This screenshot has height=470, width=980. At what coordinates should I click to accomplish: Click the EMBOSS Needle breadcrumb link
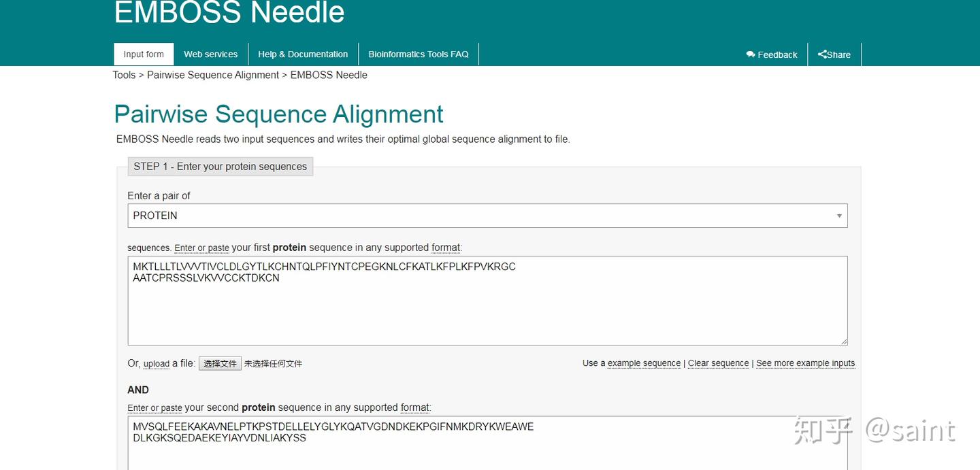[x=329, y=75]
